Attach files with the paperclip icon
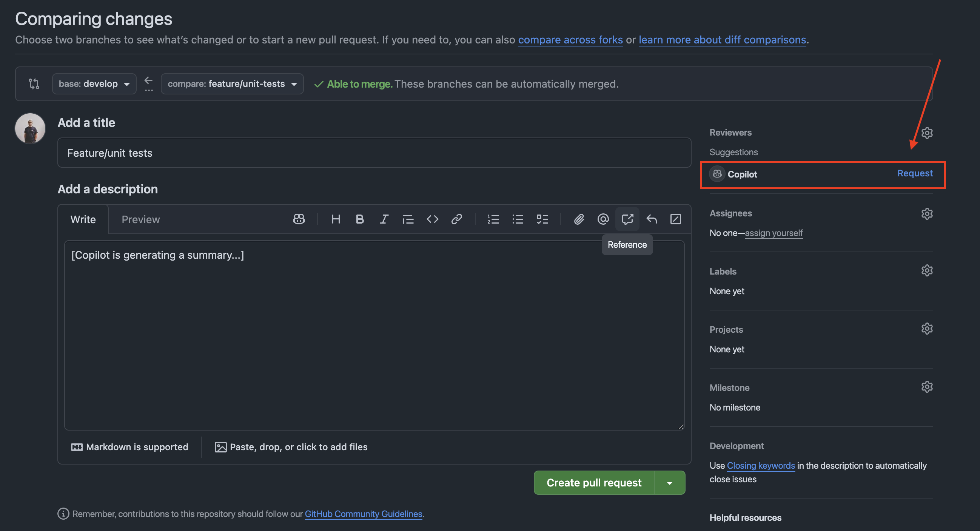Image resolution: width=980 pixels, height=531 pixels. pyautogui.click(x=579, y=219)
